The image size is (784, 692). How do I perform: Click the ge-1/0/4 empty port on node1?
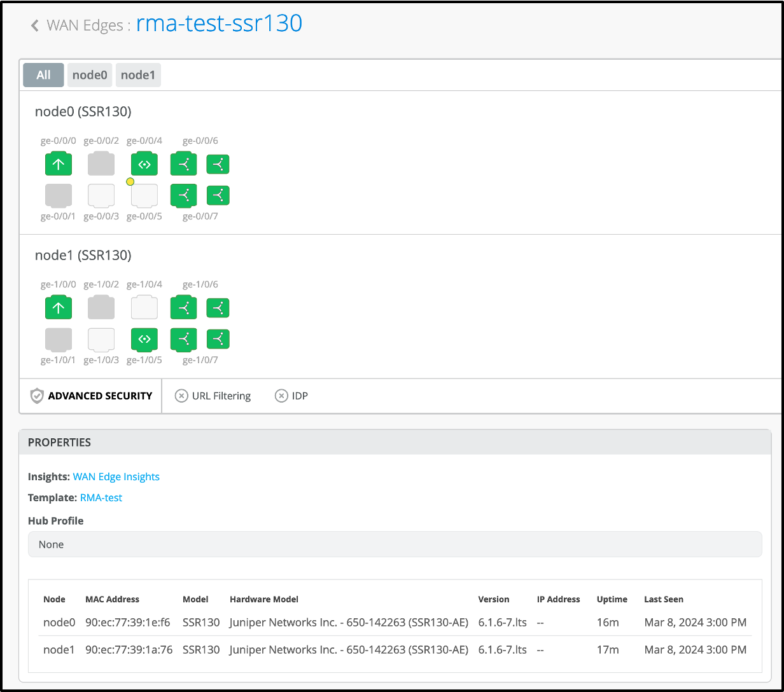(144, 308)
